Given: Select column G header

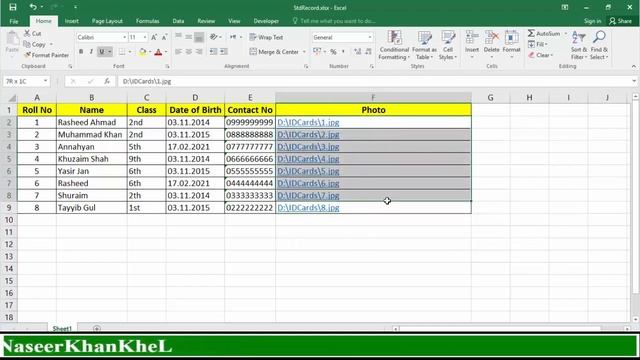Looking at the screenshot, I should pyautogui.click(x=490, y=98).
